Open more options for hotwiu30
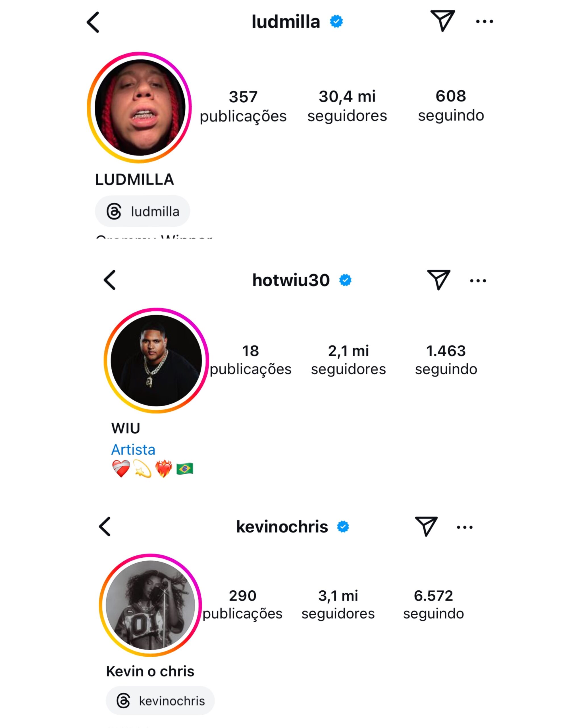Image resolution: width=582 pixels, height=728 pixels. (478, 281)
